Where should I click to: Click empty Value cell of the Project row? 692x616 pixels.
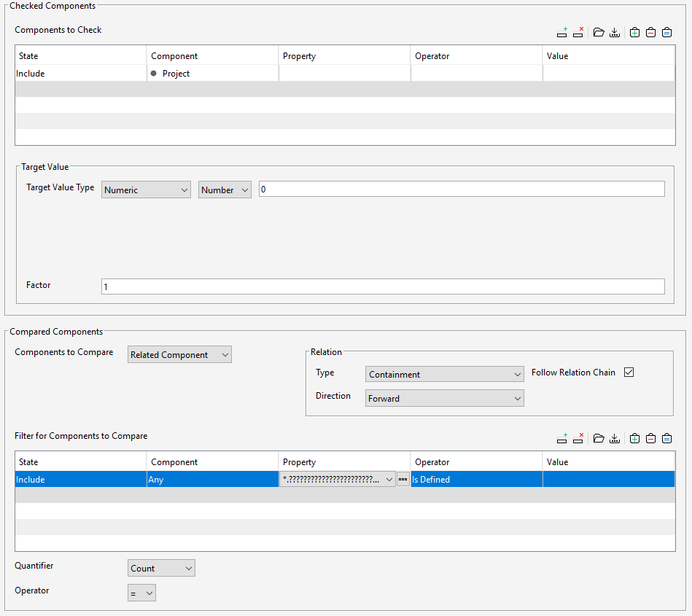pos(609,73)
